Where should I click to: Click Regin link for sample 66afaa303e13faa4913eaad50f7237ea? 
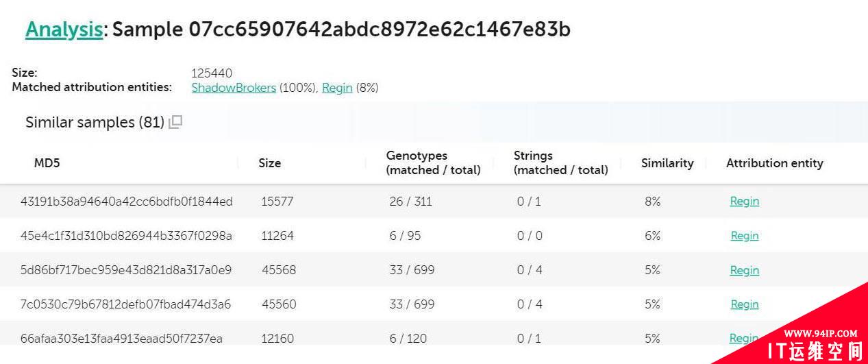click(743, 338)
